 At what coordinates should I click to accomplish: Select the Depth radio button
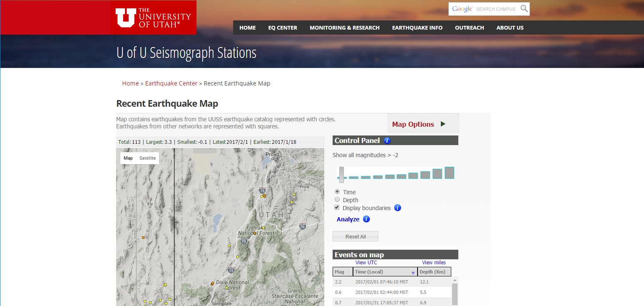pyautogui.click(x=337, y=200)
